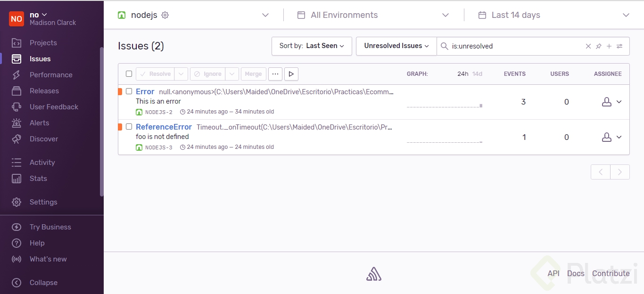Open the ReferenceError issue title link
Viewport: 644px width, 294px height.
pyautogui.click(x=164, y=127)
